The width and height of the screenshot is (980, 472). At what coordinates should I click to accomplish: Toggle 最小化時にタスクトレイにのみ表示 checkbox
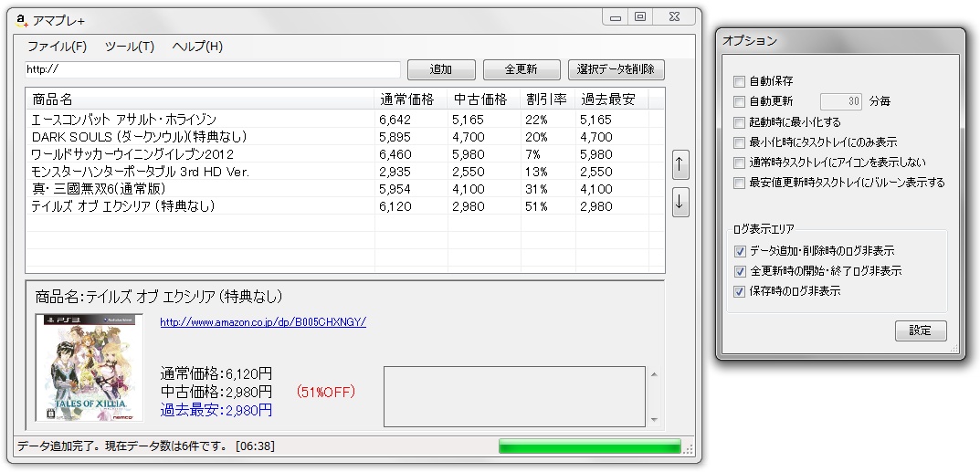pos(740,142)
